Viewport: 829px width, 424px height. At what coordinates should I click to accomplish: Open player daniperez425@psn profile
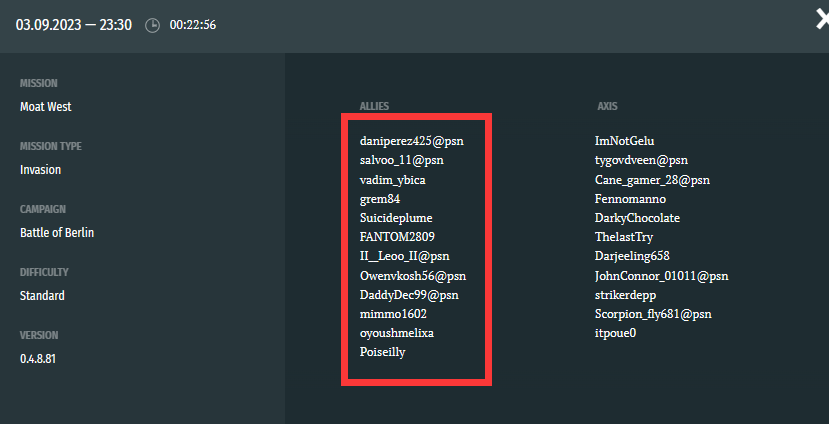(411, 141)
